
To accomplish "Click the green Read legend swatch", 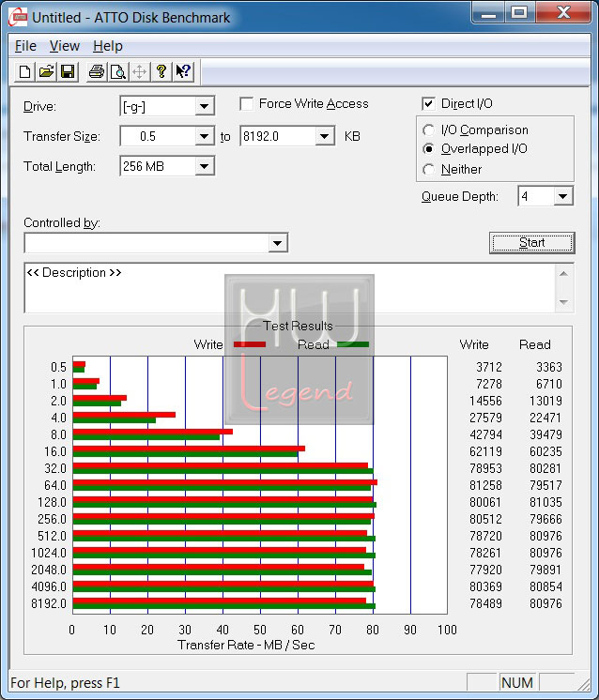I will (x=353, y=344).
